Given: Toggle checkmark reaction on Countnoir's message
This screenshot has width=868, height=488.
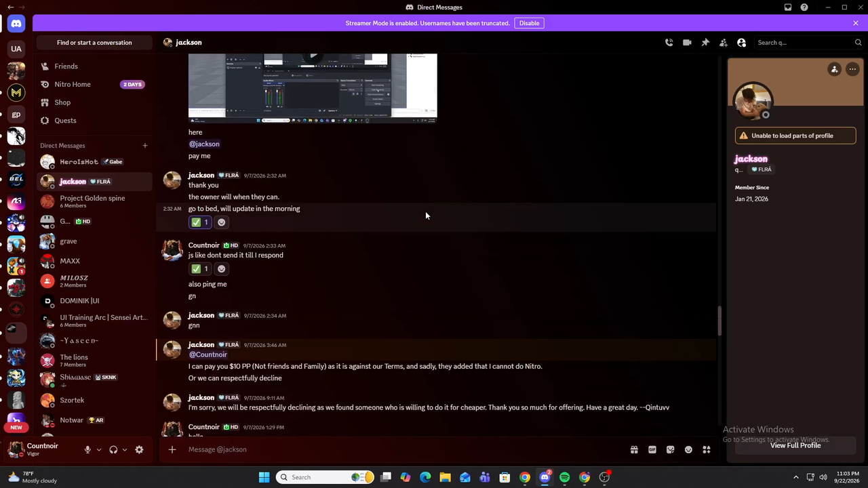Looking at the screenshot, I should tap(200, 269).
